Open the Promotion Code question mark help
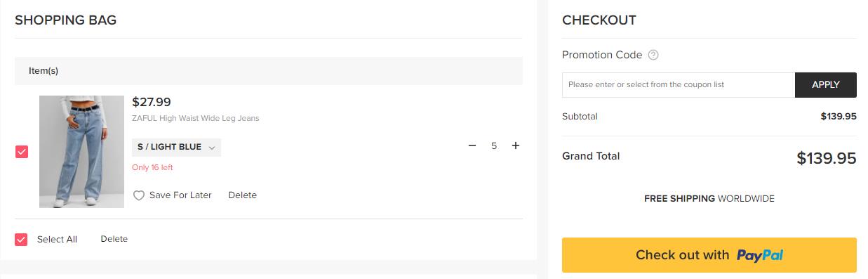 (x=653, y=55)
